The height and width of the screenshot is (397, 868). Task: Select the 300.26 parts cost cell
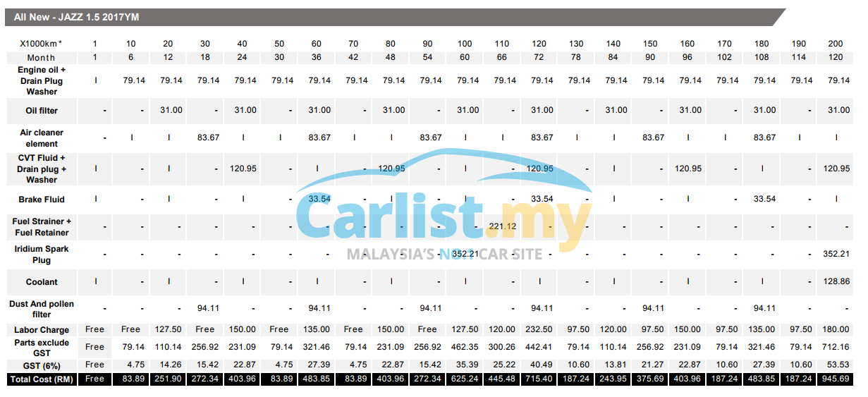coord(502,346)
